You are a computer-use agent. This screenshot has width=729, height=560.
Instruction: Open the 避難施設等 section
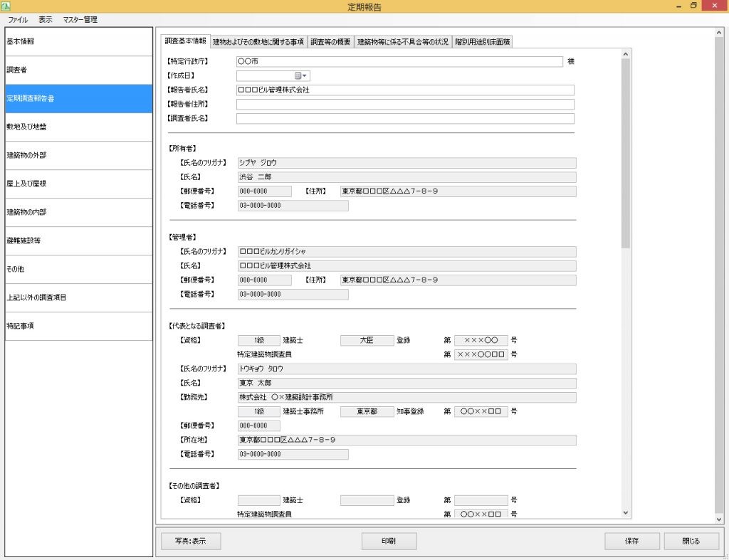78,241
